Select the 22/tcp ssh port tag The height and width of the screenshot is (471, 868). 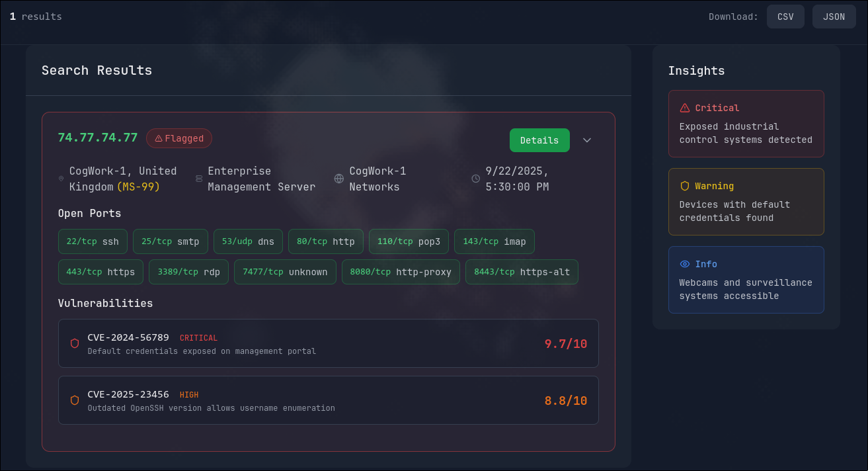(x=93, y=241)
